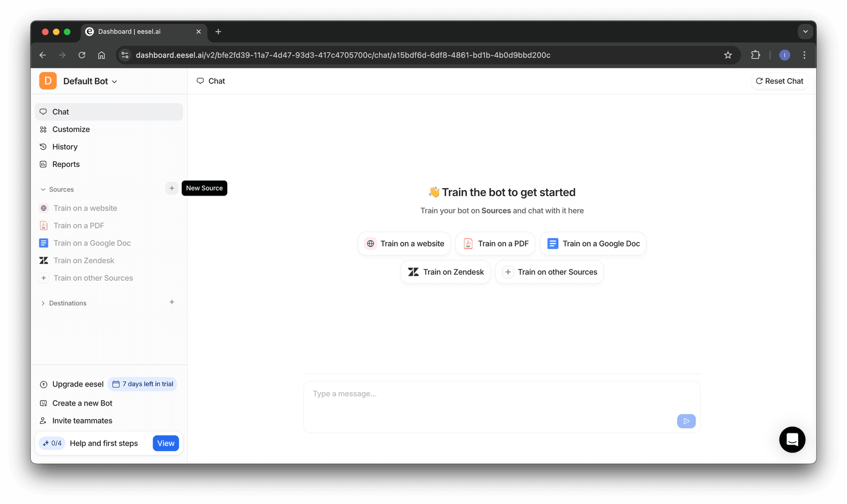Open the support chat bubble launcher
This screenshot has height=504, width=847.
click(792, 440)
